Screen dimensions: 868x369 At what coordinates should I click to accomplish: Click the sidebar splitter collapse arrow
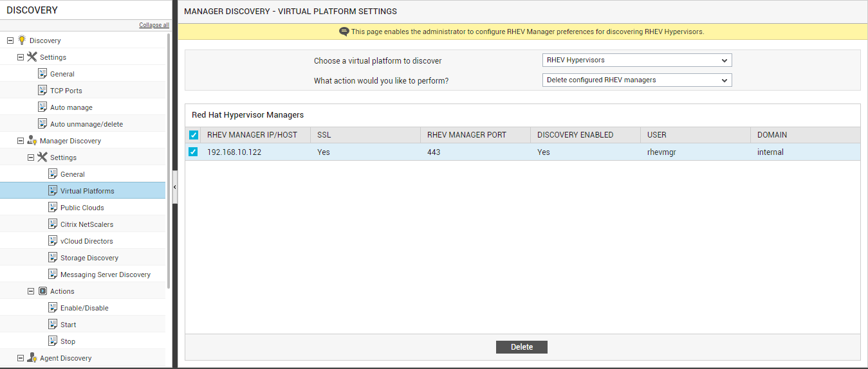[x=175, y=186]
